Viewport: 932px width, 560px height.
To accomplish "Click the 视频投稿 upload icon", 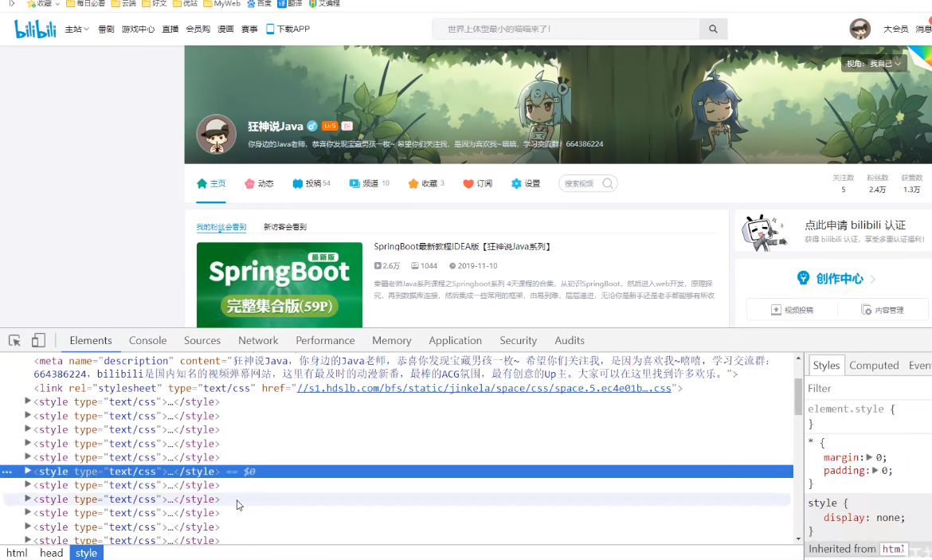I will pos(776,310).
